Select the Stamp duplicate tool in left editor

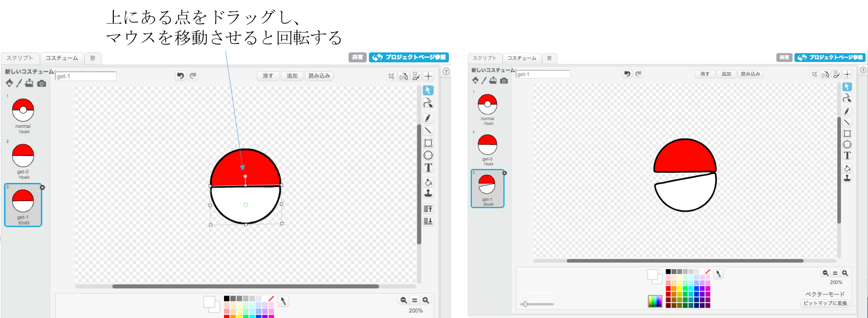pyautogui.click(x=428, y=193)
